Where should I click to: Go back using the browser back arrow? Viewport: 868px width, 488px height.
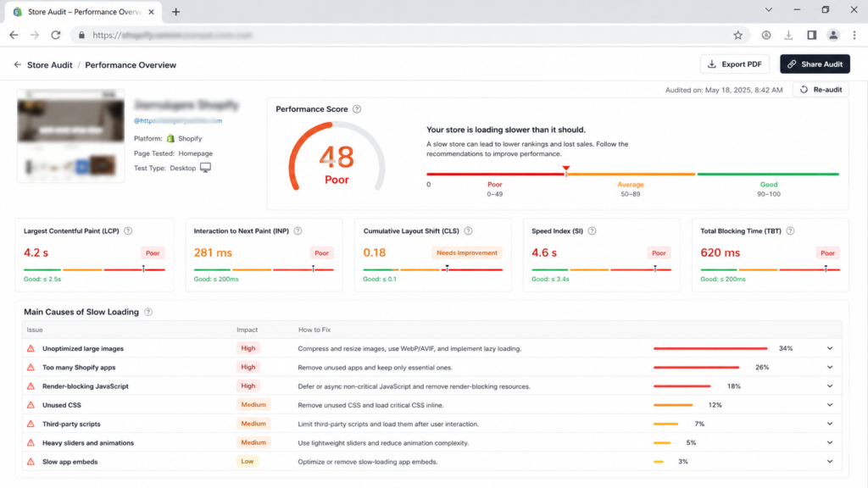tap(14, 35)
